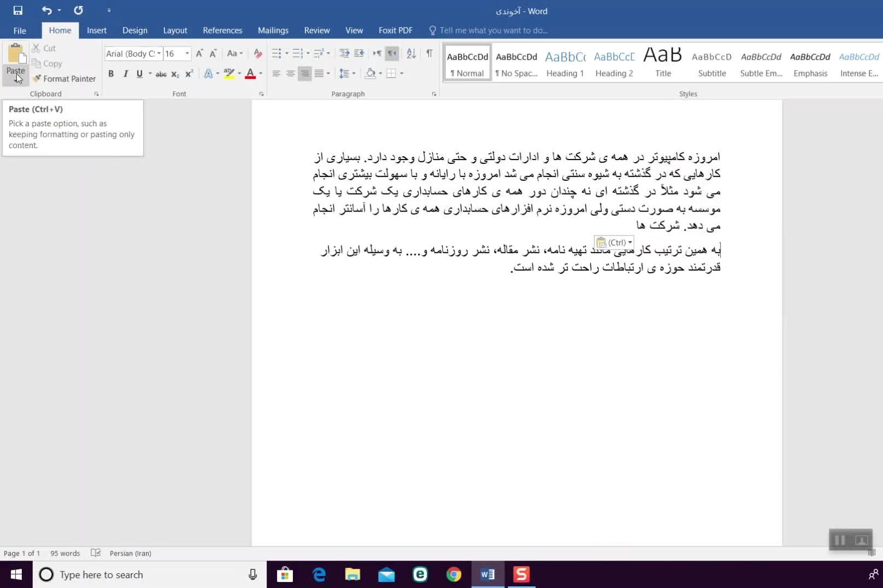Set Left-to-Right text direction

click(x=377, y=54)
